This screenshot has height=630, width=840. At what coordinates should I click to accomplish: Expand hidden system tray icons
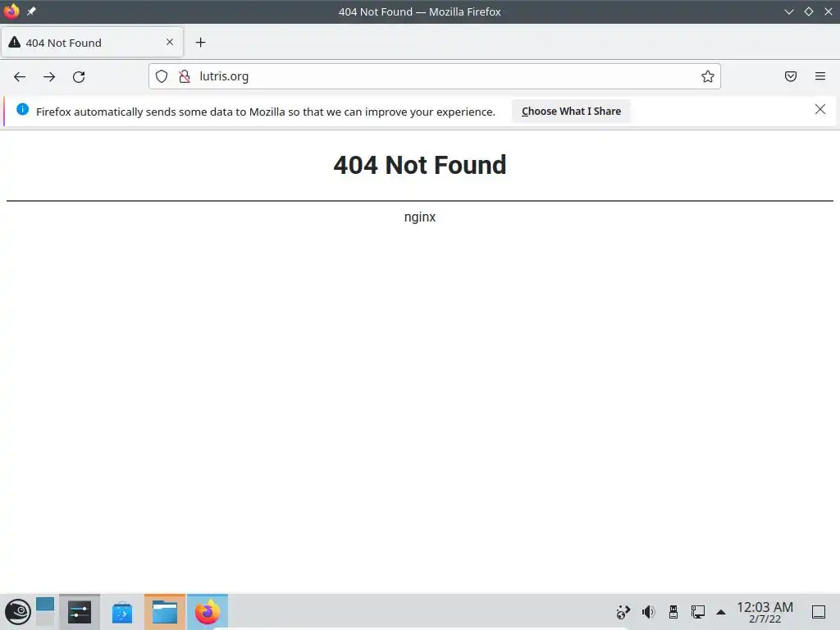721,612
